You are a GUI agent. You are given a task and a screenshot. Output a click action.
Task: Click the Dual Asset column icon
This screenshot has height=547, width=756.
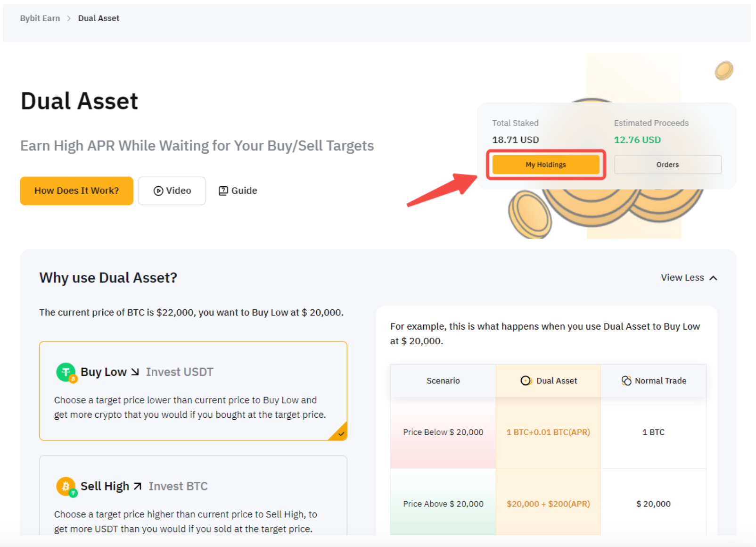526,381
